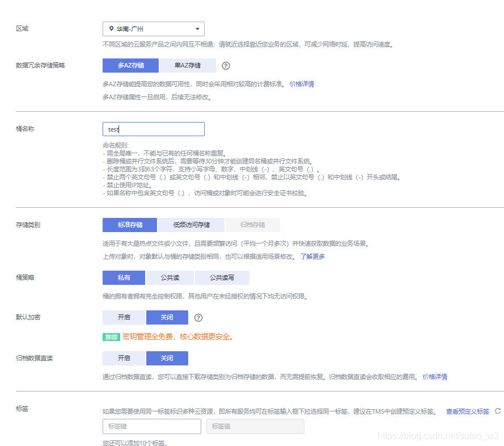Disable 归档数据直读 with 关闭
Image resolution: width=504 pixels, height=446 pixels.
(167, 358)
